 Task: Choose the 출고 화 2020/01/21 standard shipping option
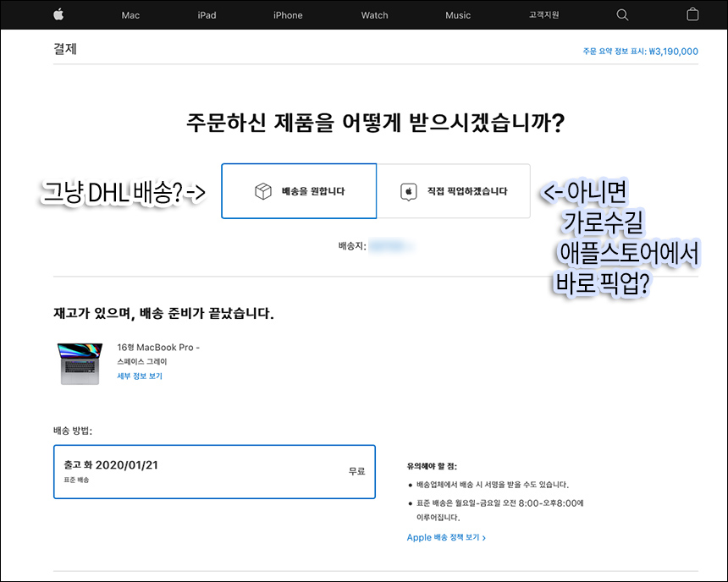click(214, 471)
